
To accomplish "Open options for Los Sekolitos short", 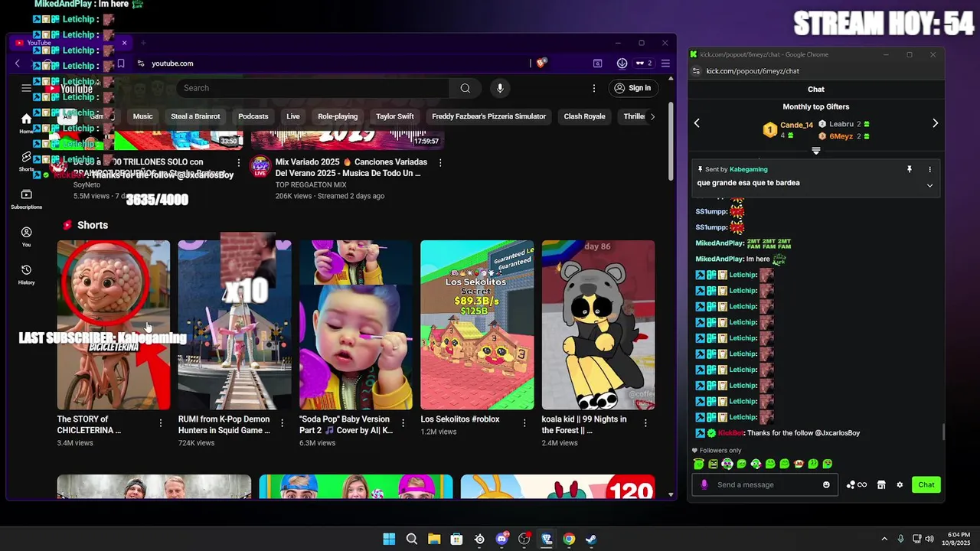I will pyautogui.click(x=524, y=422).
